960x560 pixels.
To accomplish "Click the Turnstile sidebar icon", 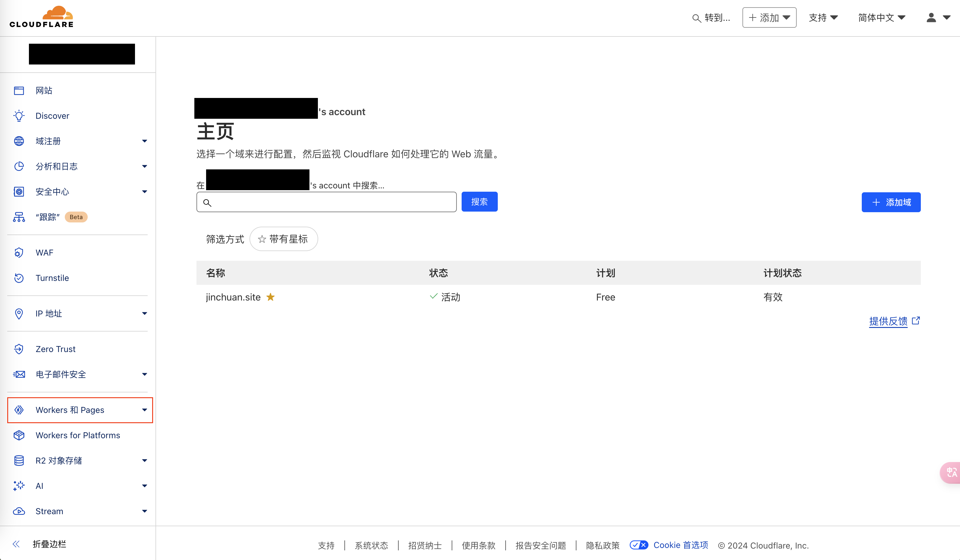I will coord(19,278).
